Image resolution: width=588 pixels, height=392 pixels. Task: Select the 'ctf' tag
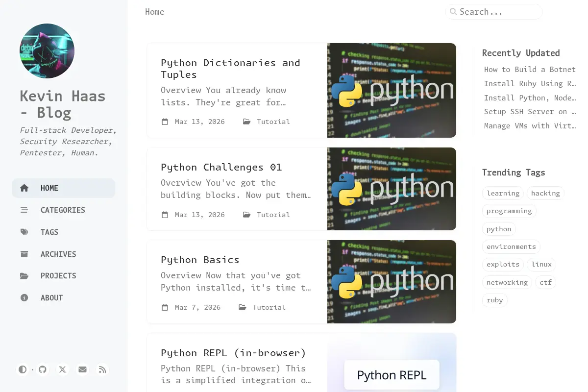point(545,282)
